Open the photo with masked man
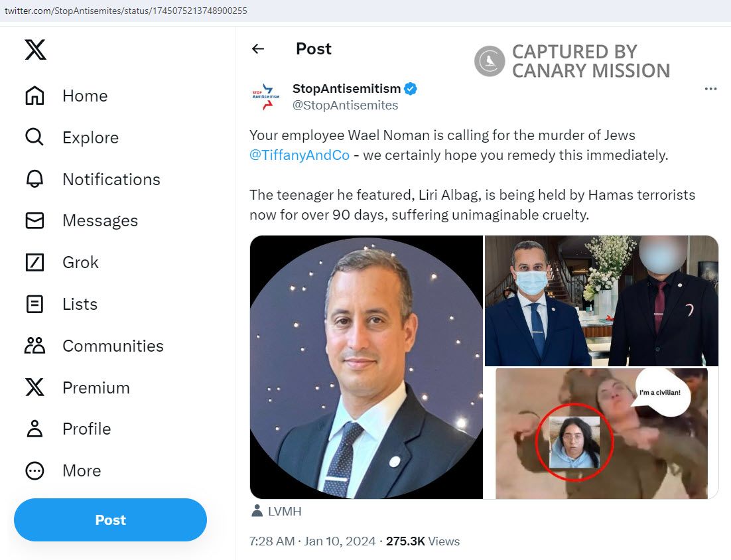The height and width of the screenshot is (560, 731). click(x=601, y=301)
